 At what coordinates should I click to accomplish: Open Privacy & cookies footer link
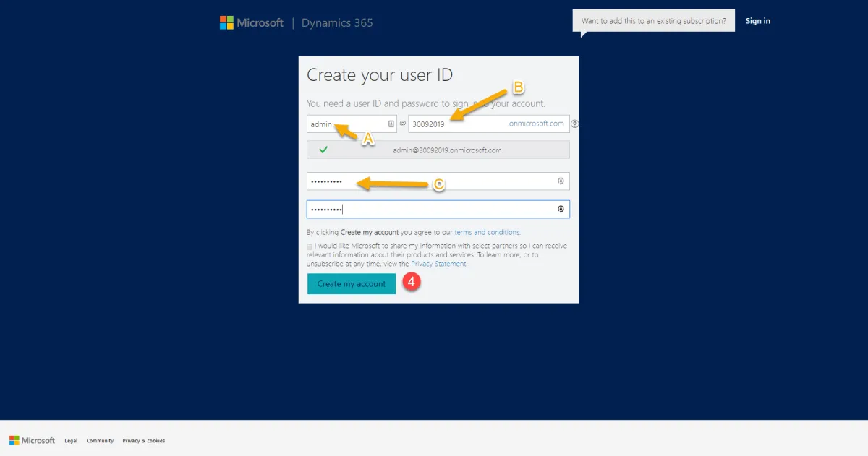[x=144, y=441]
